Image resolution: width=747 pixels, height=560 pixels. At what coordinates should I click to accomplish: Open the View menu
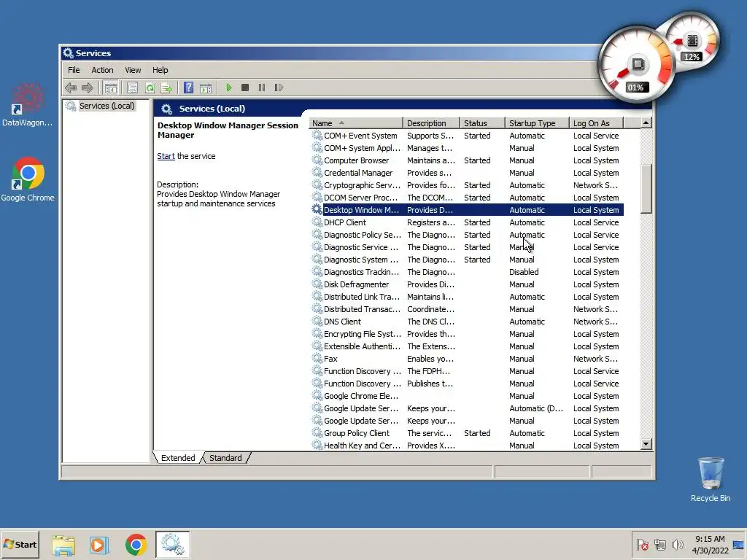133,70
